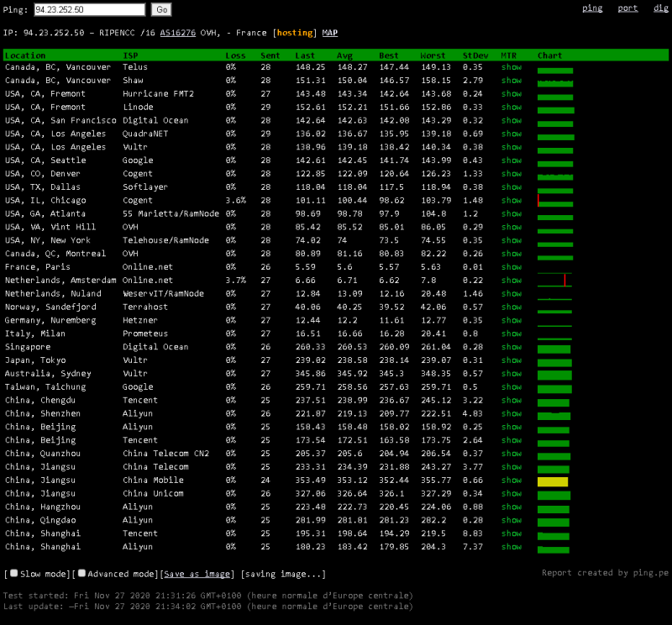Click the Save as image link
Viewport: 672px width, 625px height.
click(x=197, y=574)
